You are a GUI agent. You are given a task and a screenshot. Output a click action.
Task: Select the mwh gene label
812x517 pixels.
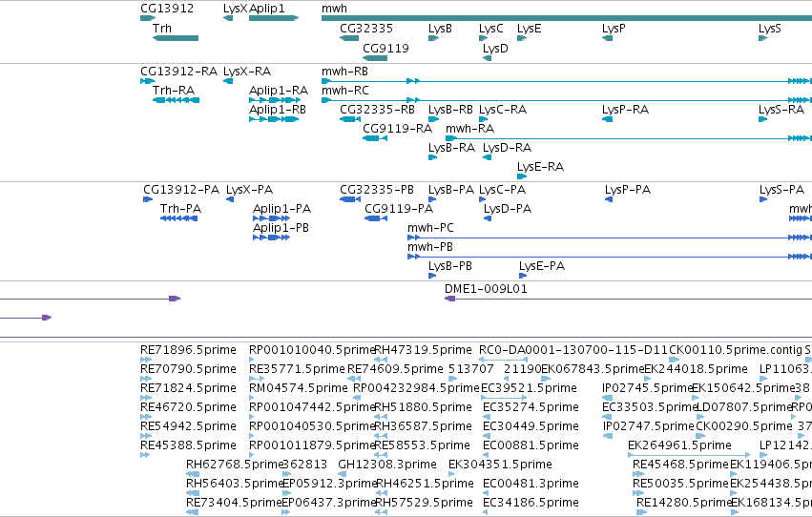click(x=334, y=9)
